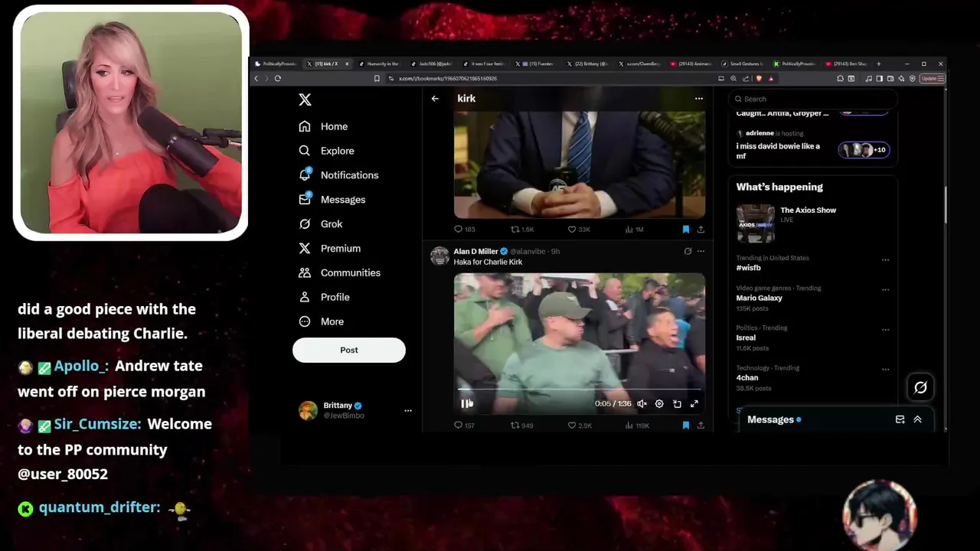980x551 pixels.
Task: Open the Mario Galaxy trending topic
Action: click(759, 298)
